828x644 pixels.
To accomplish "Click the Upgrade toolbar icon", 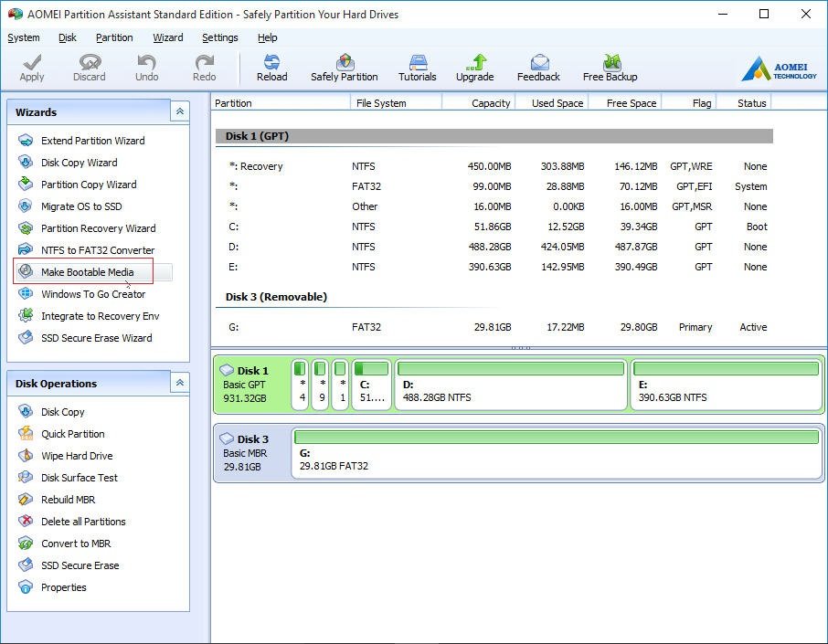I will click(x=474, y=67).
